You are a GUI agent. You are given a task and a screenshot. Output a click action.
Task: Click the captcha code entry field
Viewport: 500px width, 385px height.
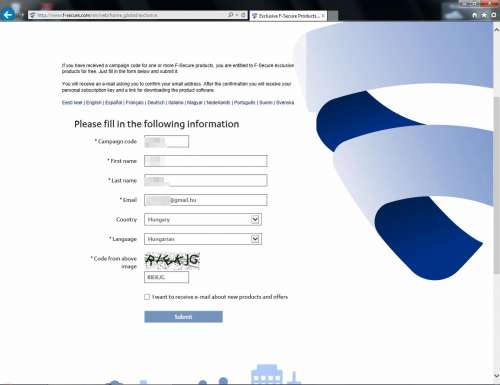click(166, 277)
